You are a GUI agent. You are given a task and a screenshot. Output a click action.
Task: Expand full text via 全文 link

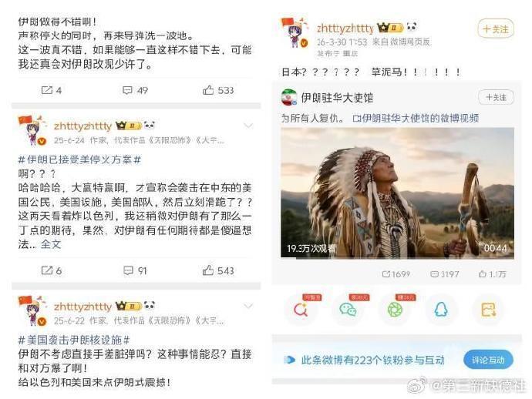click(51, 244)
